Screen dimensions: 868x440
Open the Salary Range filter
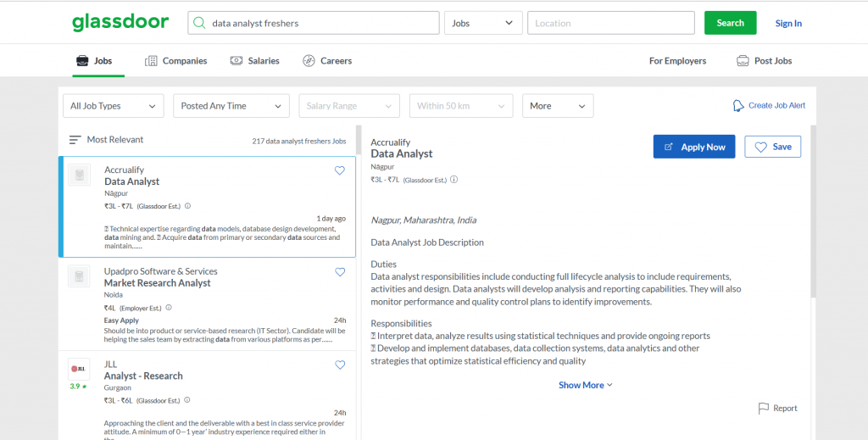tap(349, 106)
